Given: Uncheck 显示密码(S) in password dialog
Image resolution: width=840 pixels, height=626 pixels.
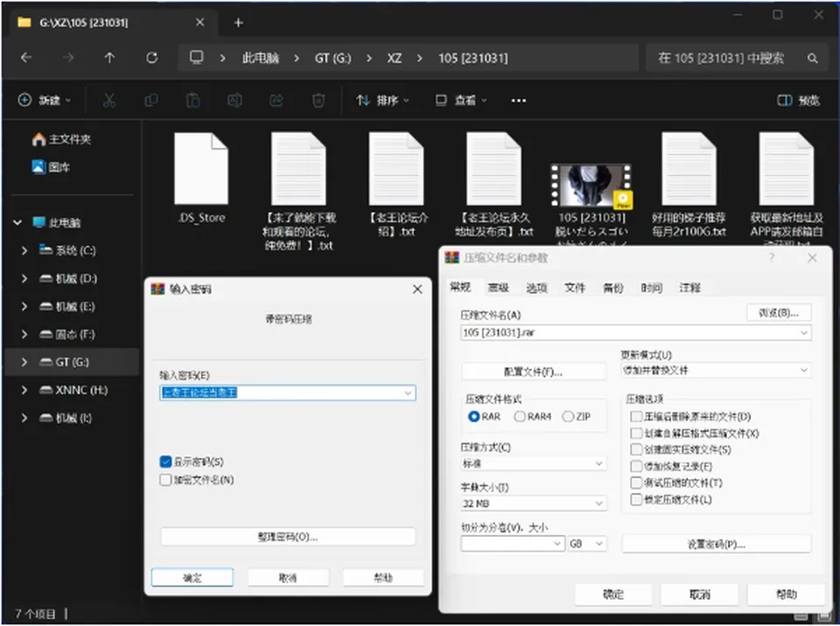Looking at the screenshot, I should [165, 462].
